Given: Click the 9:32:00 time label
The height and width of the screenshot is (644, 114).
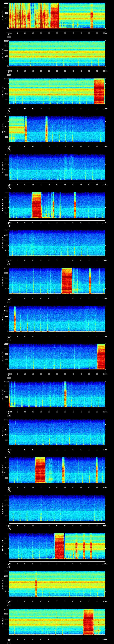Looking at the screenshot, I should pyautogui.click(x=9, y=336).
